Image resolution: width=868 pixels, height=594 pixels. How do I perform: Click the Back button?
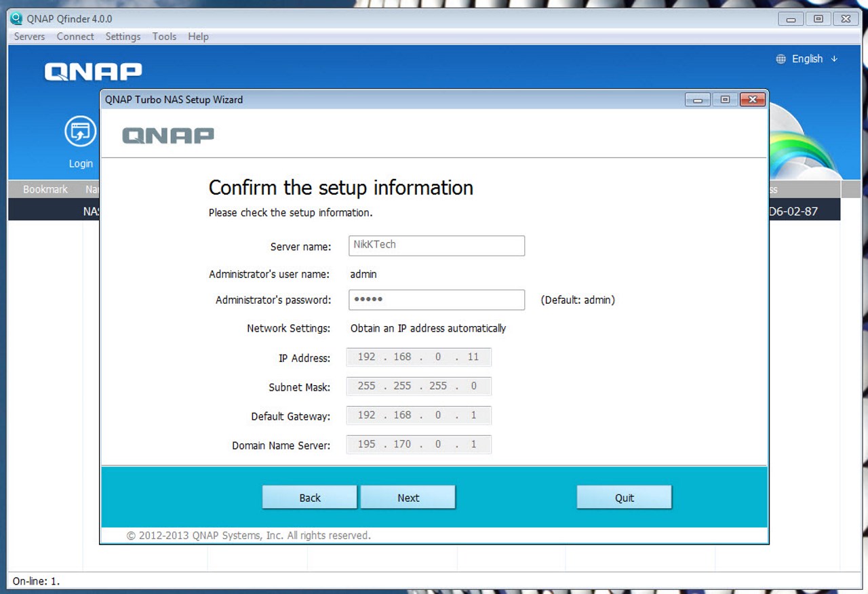click(310, 497)
